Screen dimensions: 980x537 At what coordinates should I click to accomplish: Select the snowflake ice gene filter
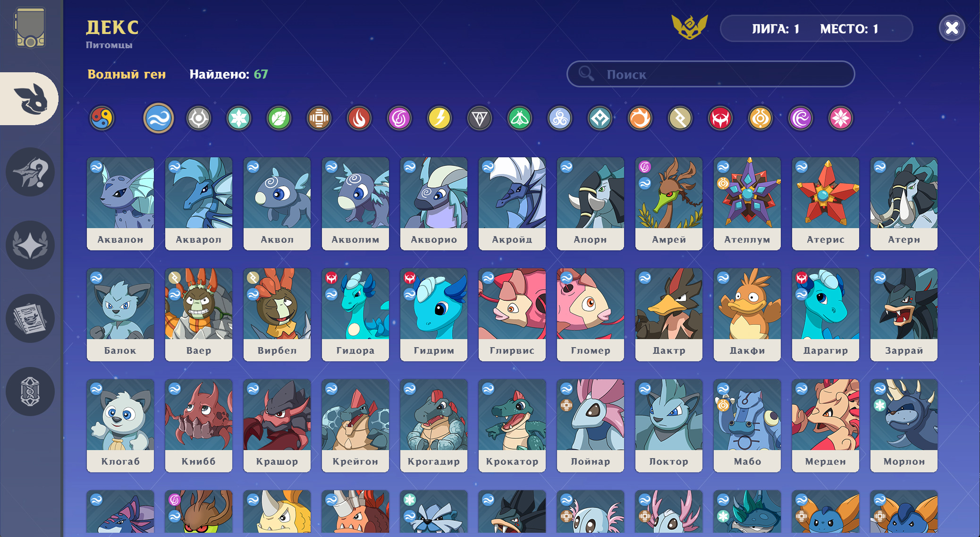coord(239,118)
